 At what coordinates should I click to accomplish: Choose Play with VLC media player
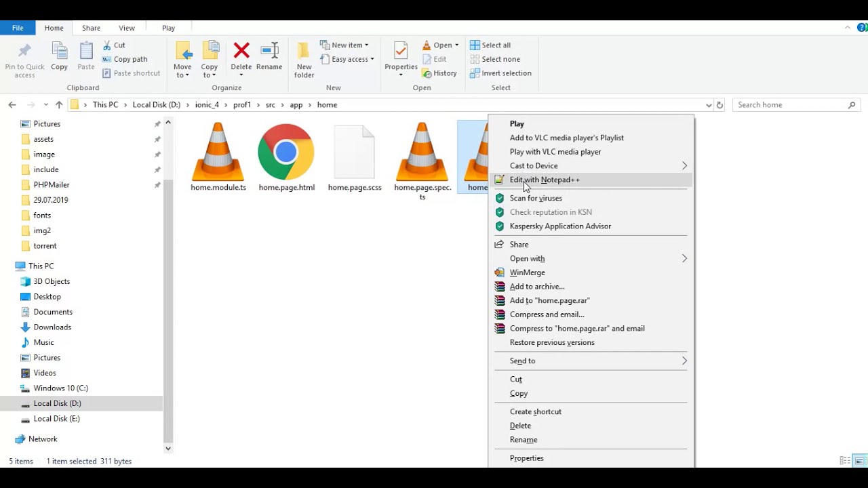click(x=591, y=152)
